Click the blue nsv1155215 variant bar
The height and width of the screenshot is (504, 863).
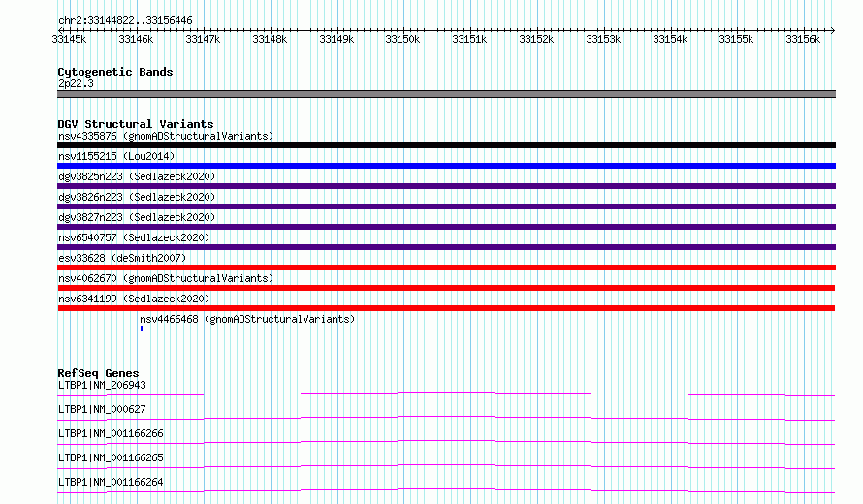pos(446,166)
